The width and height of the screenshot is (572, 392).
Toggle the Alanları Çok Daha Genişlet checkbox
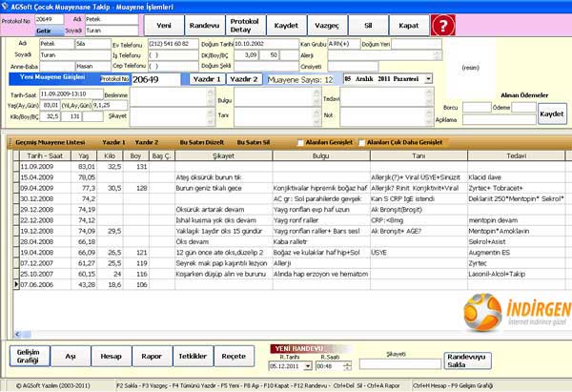[361, 141]
